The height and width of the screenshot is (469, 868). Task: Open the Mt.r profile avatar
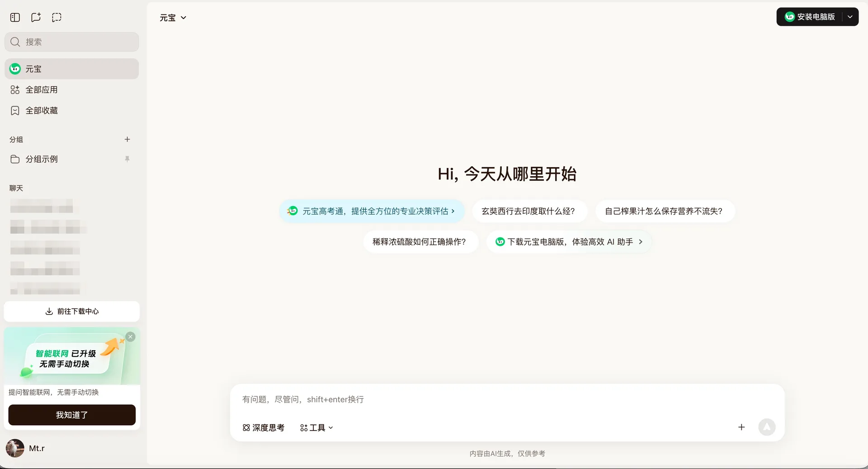(15, 448)
